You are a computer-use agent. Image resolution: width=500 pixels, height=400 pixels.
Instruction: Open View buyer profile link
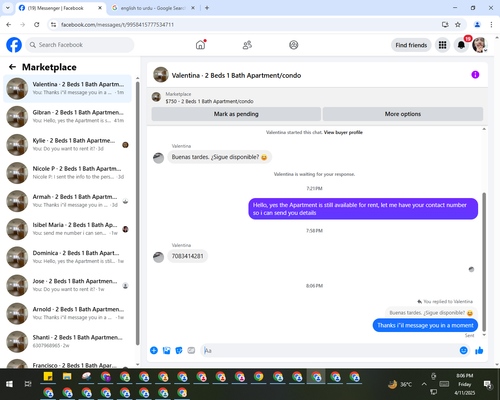coord(343,132)
